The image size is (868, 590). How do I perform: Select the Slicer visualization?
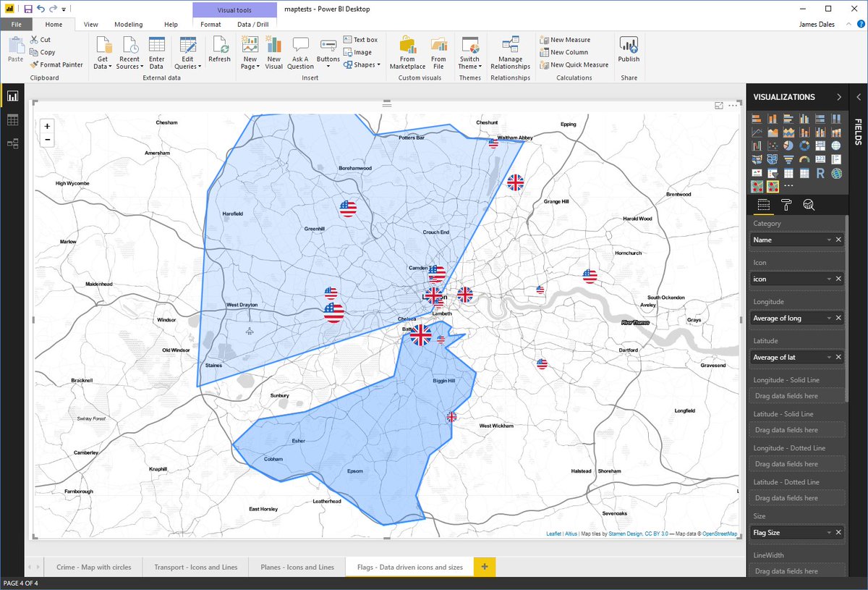(x=773, y=173)
